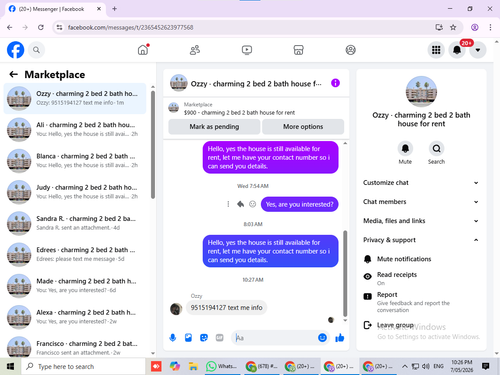The height and width of the screenshot is (375, 500).
Task: Open the Facebook home logo
Action: [16, 50]
